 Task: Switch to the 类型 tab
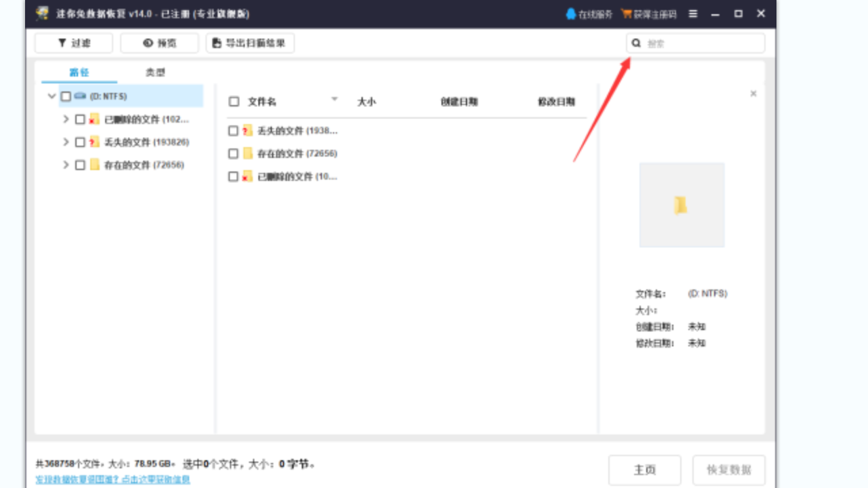tap(155, 71)
